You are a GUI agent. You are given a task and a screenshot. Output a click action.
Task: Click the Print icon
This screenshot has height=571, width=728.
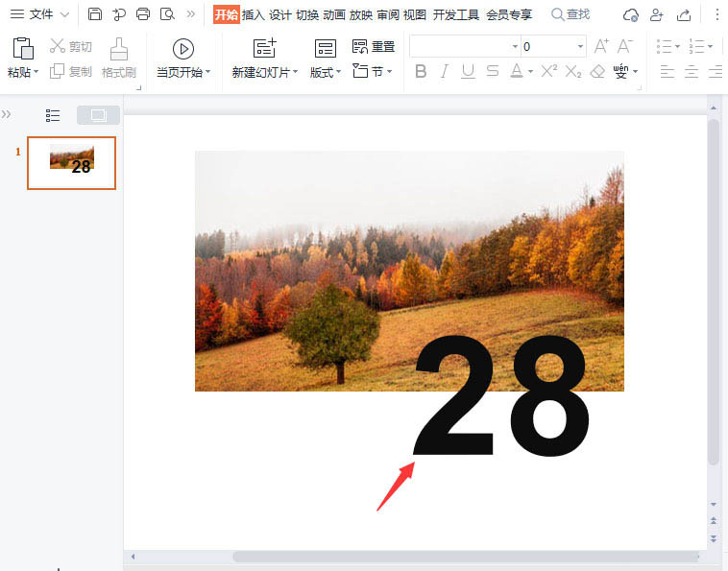pos(143,14)
